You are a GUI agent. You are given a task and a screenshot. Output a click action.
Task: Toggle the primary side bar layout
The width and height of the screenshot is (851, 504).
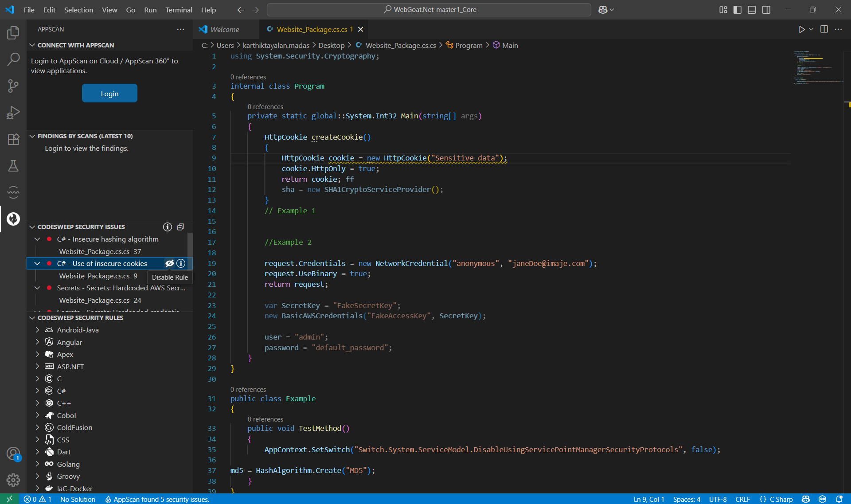(x=738, y=10)
